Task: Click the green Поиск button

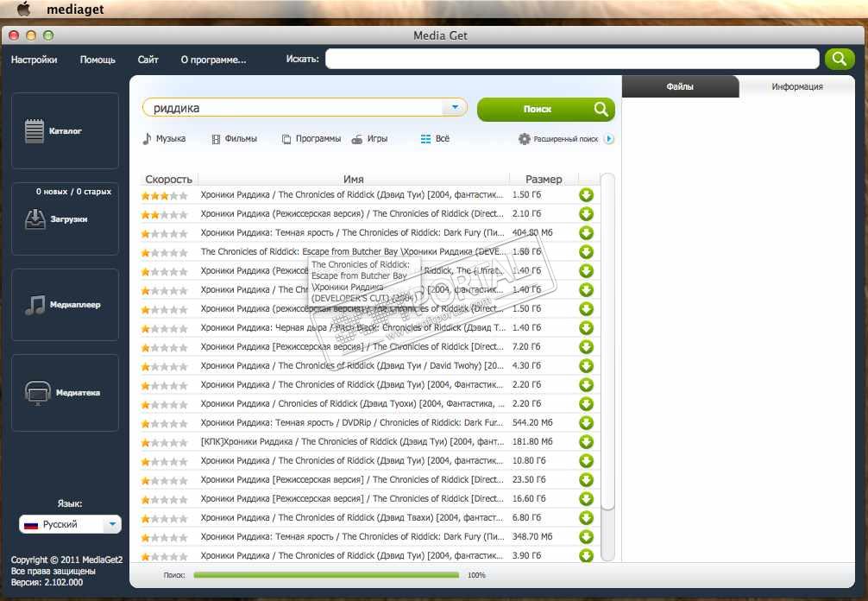Action: pos(546,109)
